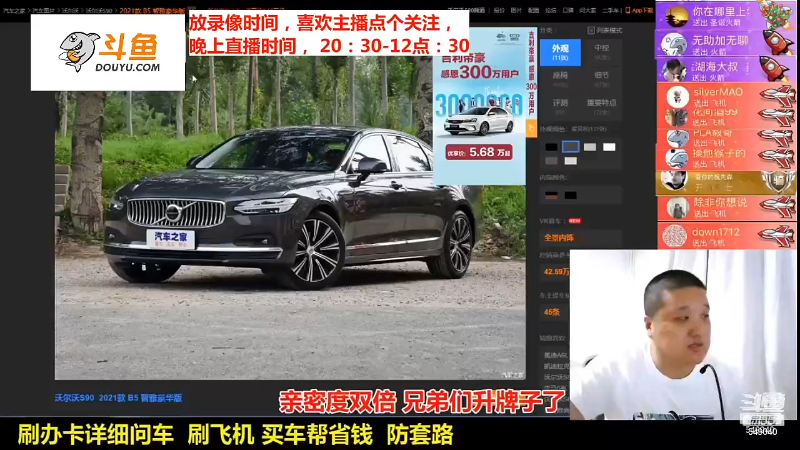The height and width of the screenshot is (450, 800).
Task: Open the 汽车图片 breadcrumb link
Action: tap(43, 10)
